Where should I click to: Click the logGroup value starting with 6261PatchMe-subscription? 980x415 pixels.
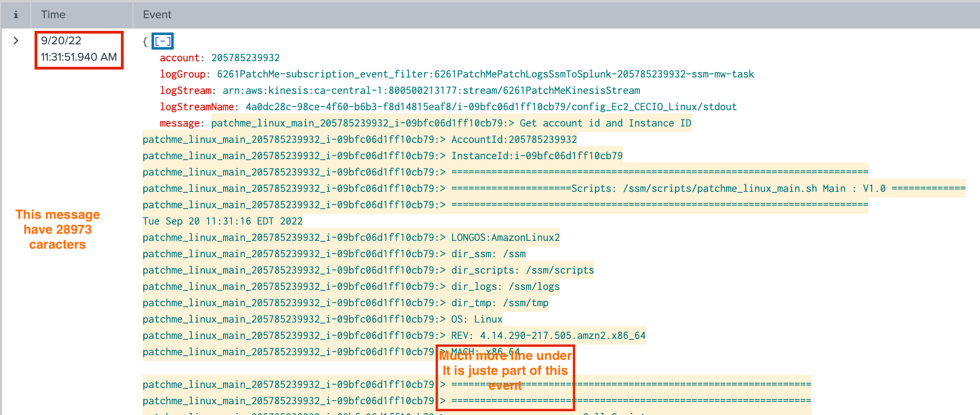click(x=485, y=74)
